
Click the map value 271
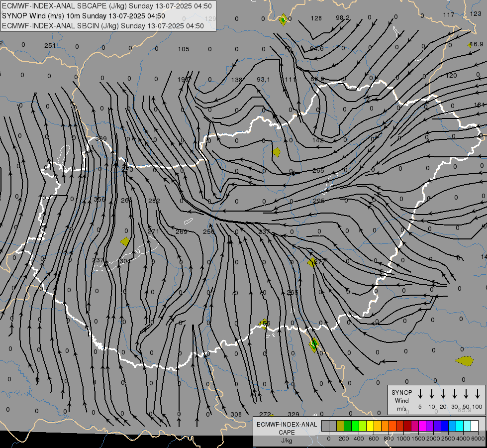click(x=153, y=231)
